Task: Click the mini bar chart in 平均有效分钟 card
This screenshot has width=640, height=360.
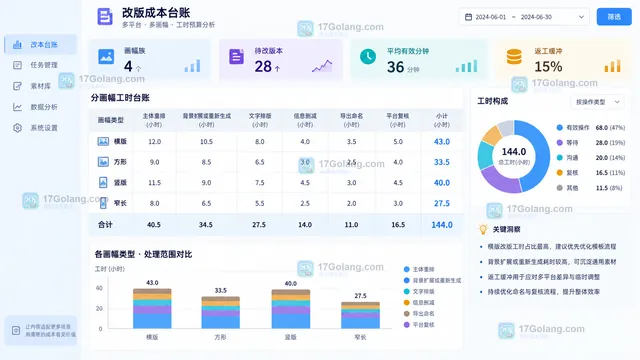Action: point(466,66)
